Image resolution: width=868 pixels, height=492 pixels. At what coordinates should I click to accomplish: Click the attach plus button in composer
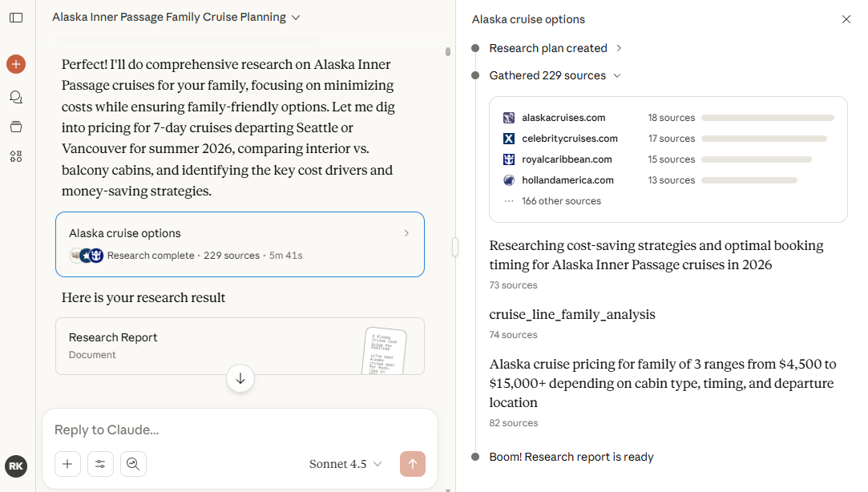point(67,464)
